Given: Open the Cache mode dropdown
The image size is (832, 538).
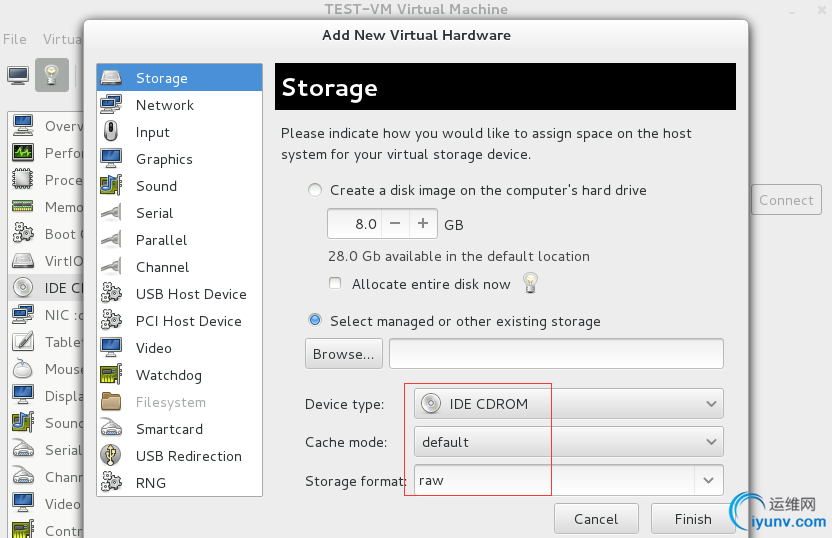Looking at the screenshot, I should 568,442.
